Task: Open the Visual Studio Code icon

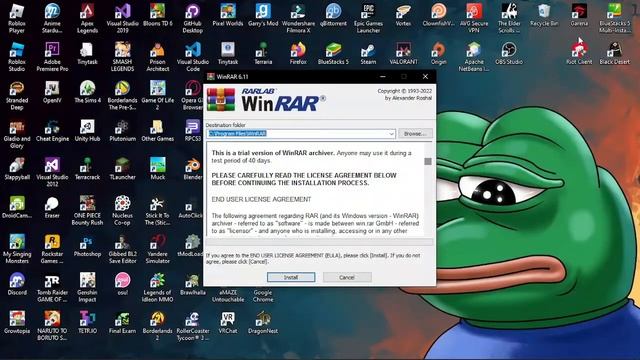Action: click(x=193, y=57)
